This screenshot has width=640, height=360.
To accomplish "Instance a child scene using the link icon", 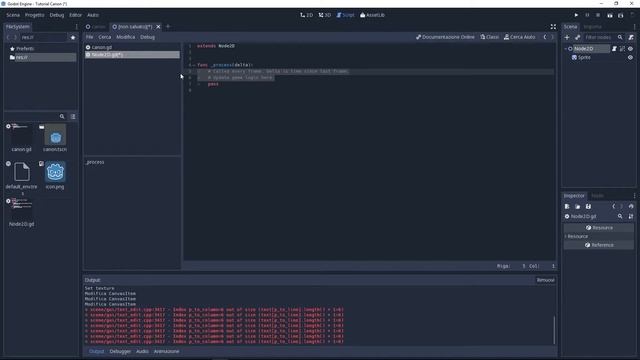I will (x=578, y=37).
